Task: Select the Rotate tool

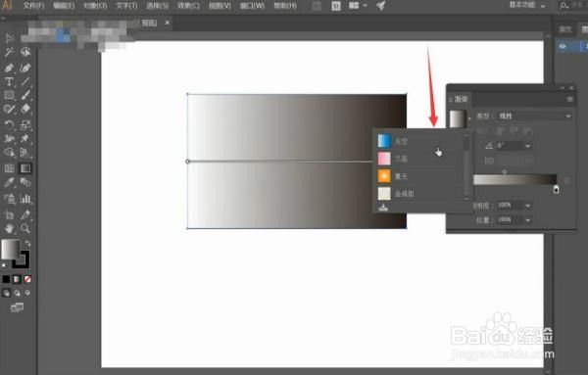Action: tap(9, 124)
